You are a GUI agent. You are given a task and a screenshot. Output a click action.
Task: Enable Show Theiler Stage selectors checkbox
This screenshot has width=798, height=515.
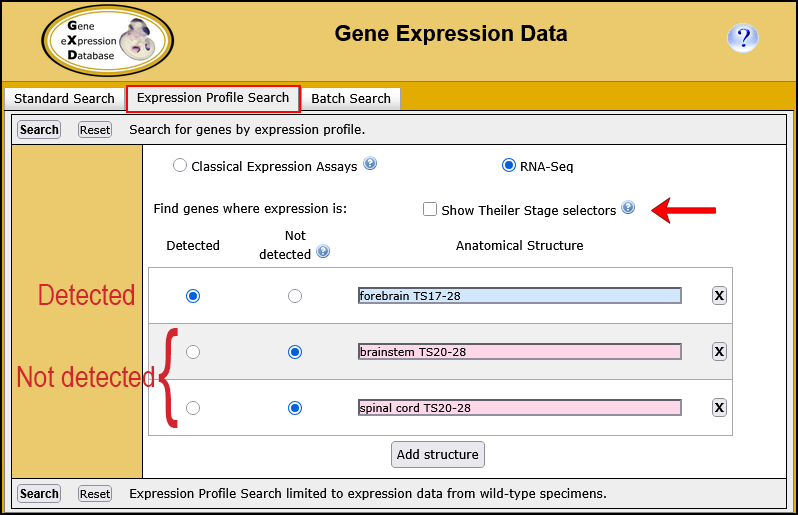(430, 209)
